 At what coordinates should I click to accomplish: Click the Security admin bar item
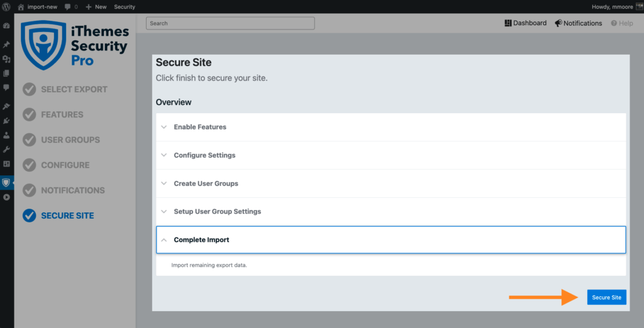pos(125,7)
